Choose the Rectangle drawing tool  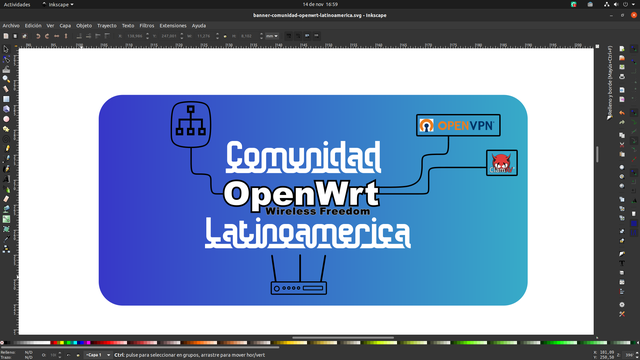(x=6, y=99)
